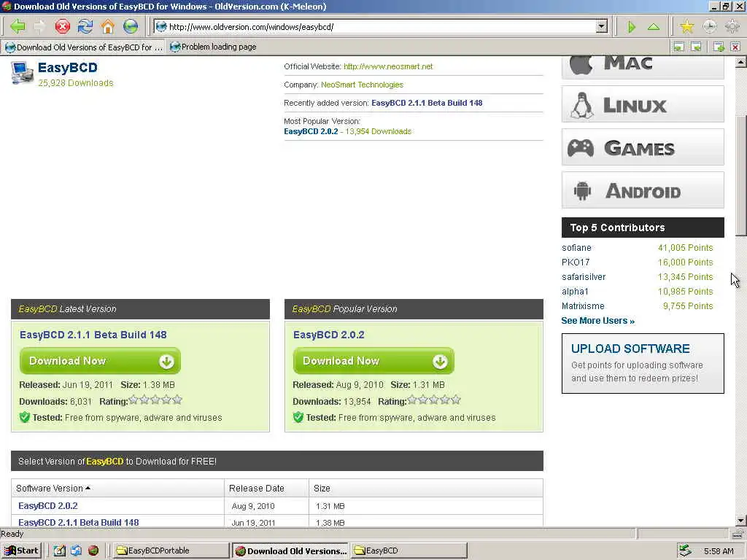
Task: Open most popular EasyBCD 2.0.2 link
Action: [x=311, y=131]
